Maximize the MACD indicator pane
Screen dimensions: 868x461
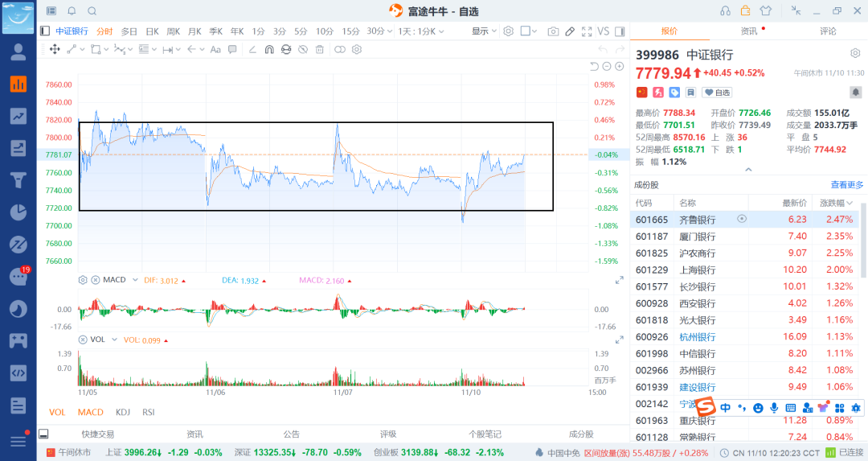point(620,281)
